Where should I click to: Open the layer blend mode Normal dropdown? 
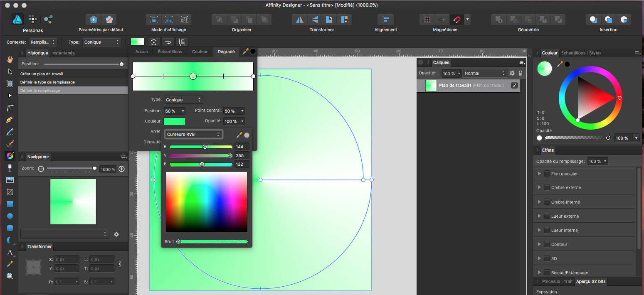(x=485, y=73)
